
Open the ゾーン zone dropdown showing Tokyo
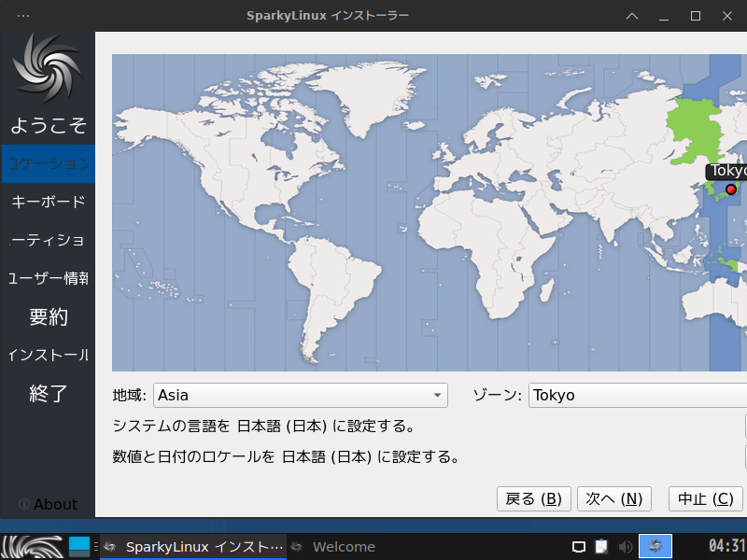pyautogui.click(x=638, y=395)
